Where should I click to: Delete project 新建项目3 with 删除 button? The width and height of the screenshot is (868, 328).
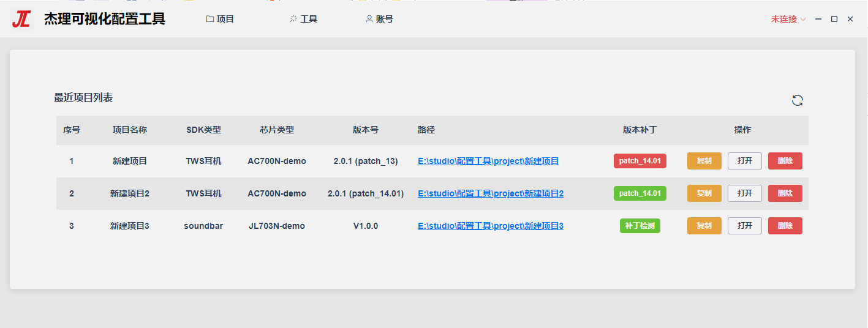785,226
